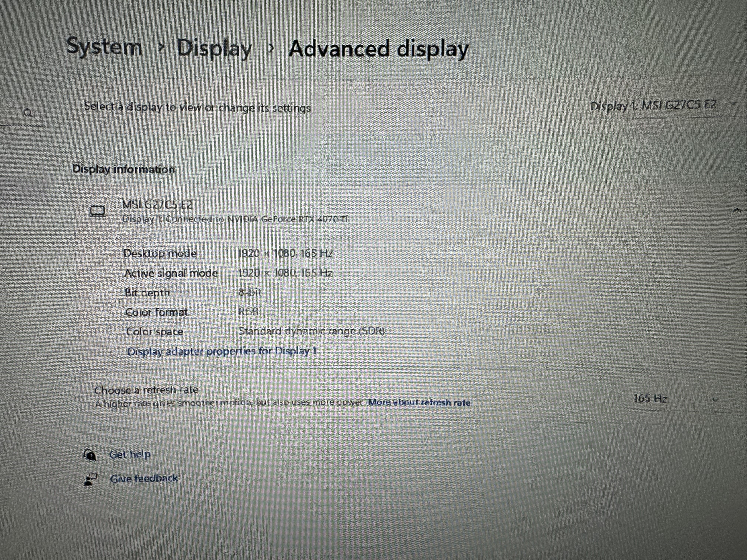
Task: Click the Give feedback icon
Action: tap(90, 479)
